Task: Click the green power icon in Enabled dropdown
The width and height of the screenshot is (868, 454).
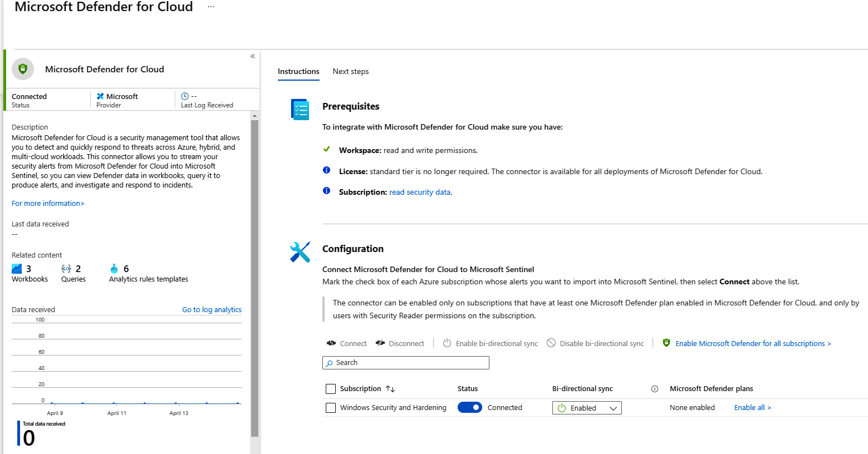Action: pos(562,408)
